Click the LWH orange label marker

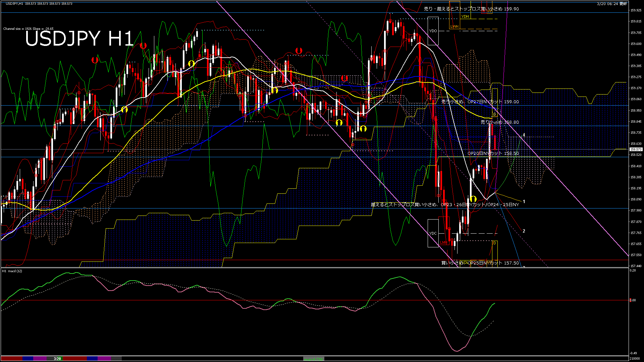[455, 26]
